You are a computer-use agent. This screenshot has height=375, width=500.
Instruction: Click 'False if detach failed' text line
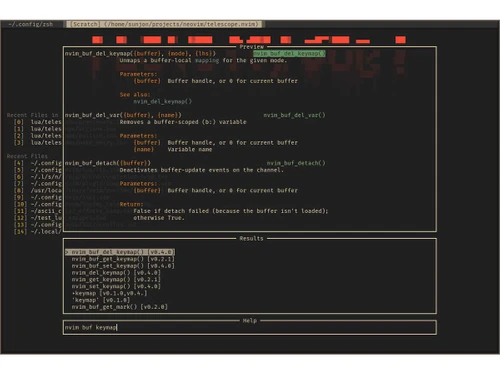(231, 211)
